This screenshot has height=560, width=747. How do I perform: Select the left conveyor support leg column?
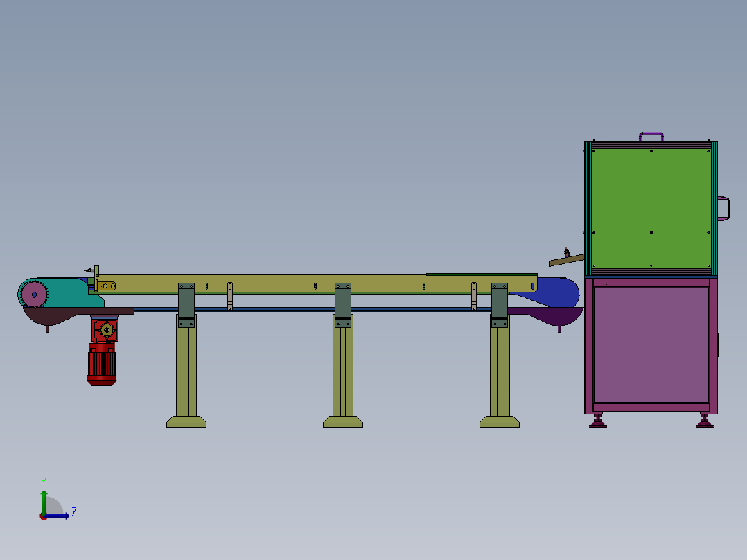(186, 370)
